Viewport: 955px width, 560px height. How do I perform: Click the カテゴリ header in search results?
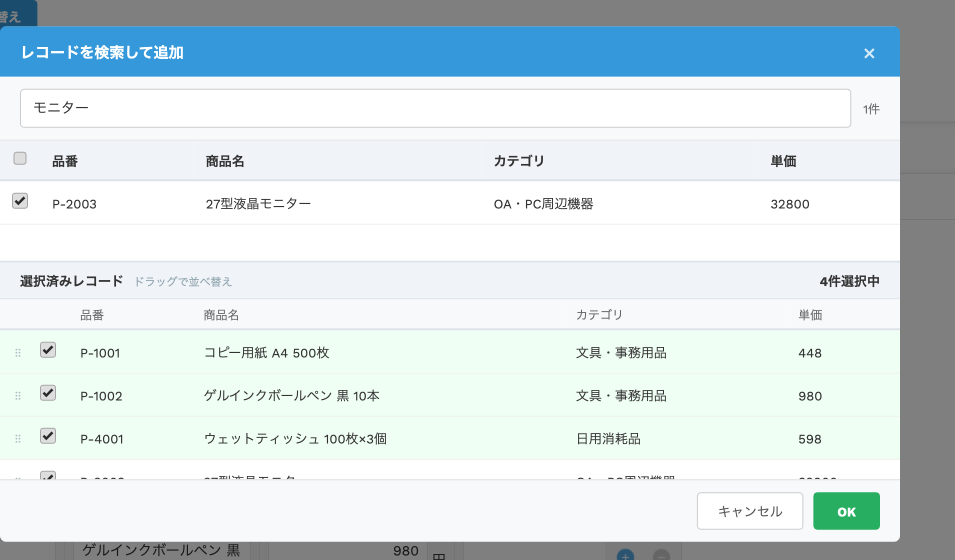click(518, 161)
